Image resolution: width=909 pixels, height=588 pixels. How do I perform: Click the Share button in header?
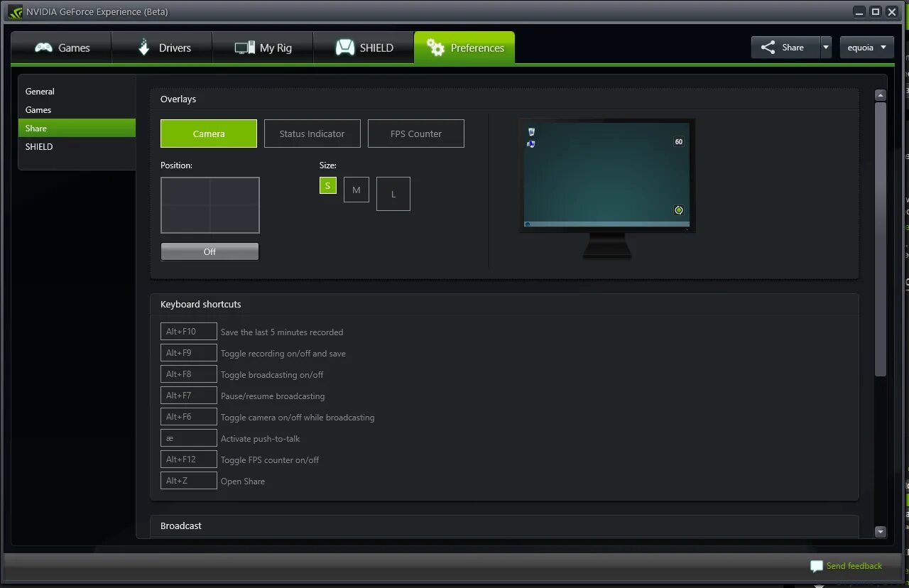[x=785, y=48]
